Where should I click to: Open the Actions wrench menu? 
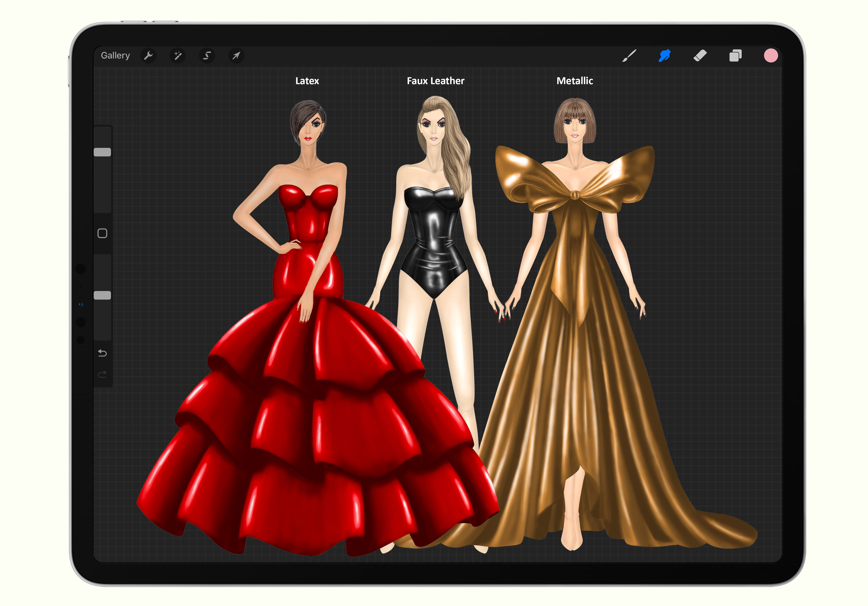(x=148, y=56)
